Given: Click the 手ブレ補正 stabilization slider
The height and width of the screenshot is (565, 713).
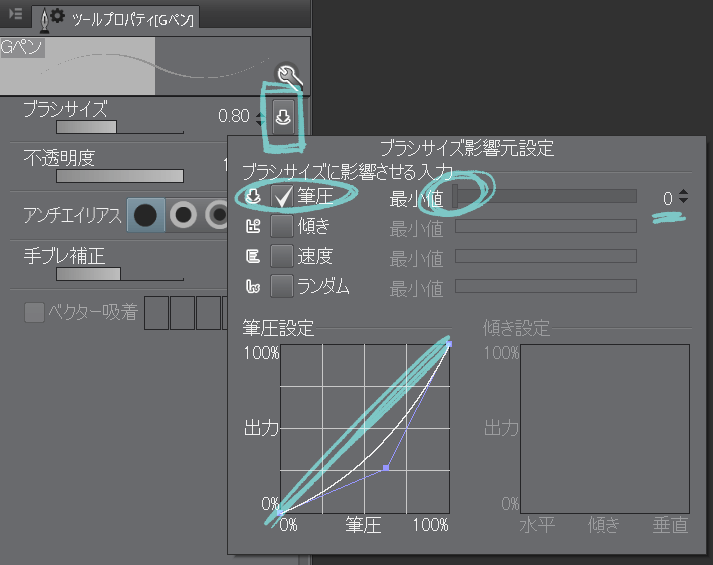Looking at the screenshot, I should (89, 273).
